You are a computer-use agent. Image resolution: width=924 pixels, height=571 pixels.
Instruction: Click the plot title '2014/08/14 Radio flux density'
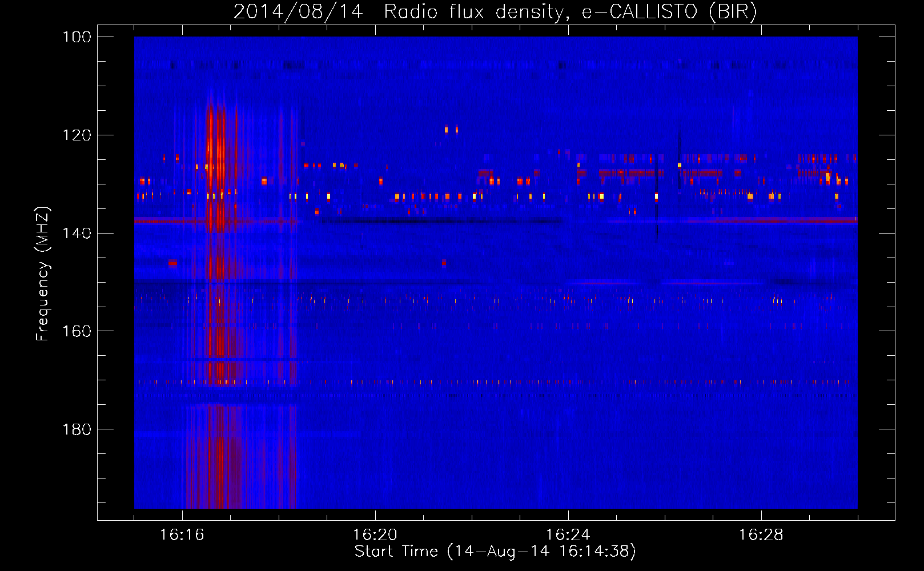point(495,11)
